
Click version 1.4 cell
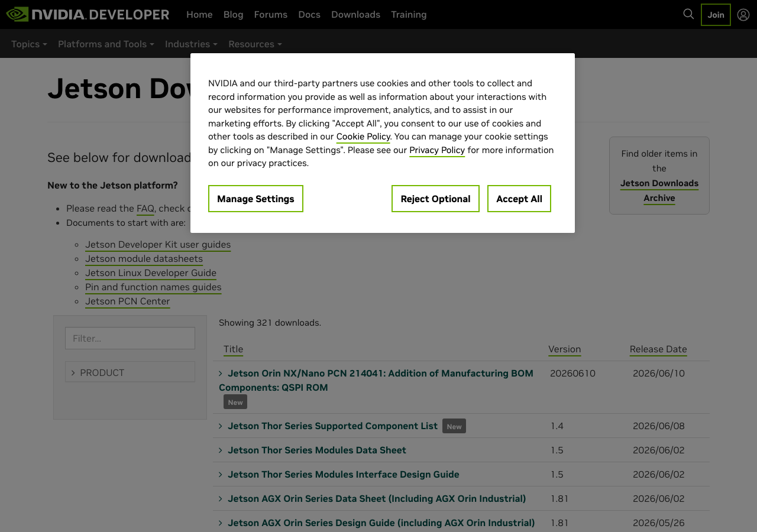click(x=557, y=426)
